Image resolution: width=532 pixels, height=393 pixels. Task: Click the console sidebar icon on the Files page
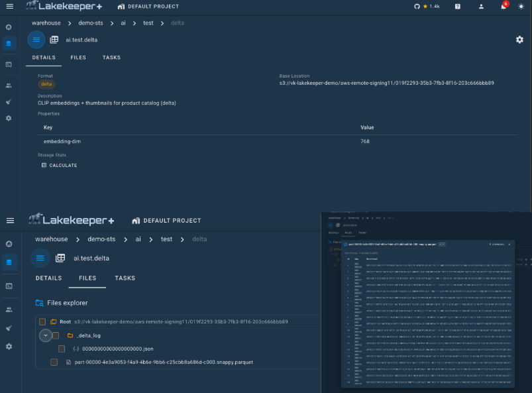tap(9, 286)
